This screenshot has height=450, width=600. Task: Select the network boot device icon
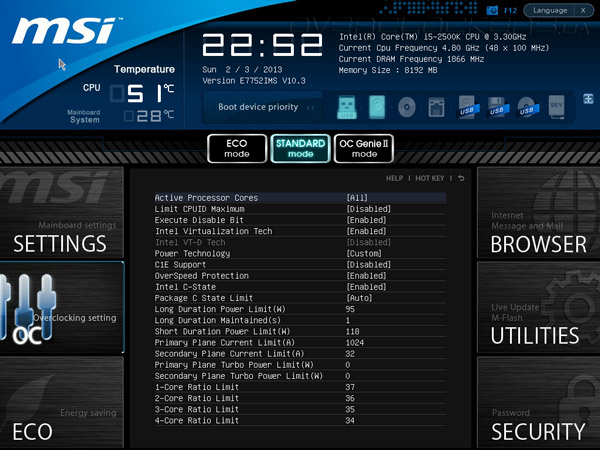(436, 108)
